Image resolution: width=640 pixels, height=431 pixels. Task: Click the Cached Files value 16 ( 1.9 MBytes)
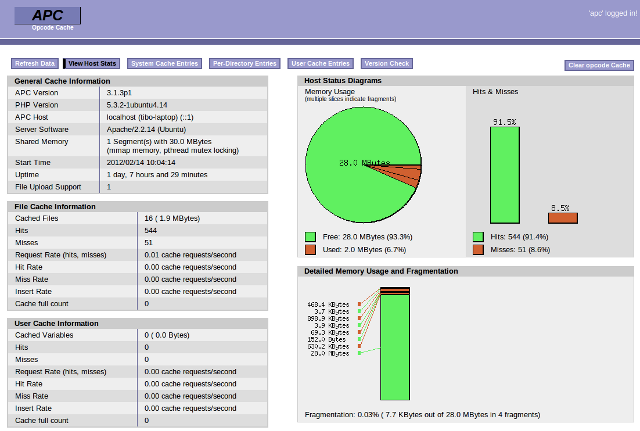click(172, 218)
